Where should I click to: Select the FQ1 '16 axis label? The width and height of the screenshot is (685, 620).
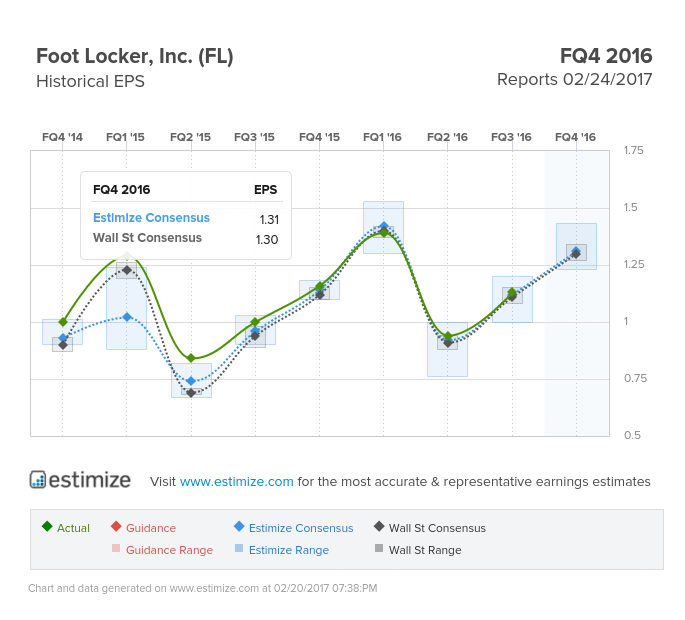coord(382,137)
